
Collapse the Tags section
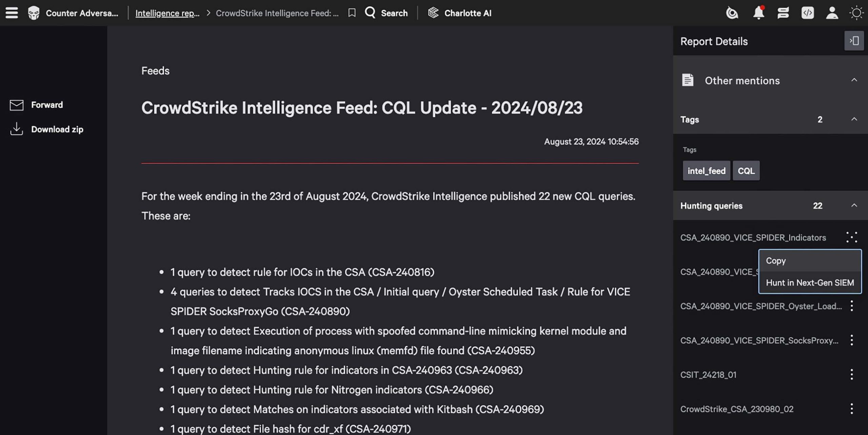854,119
